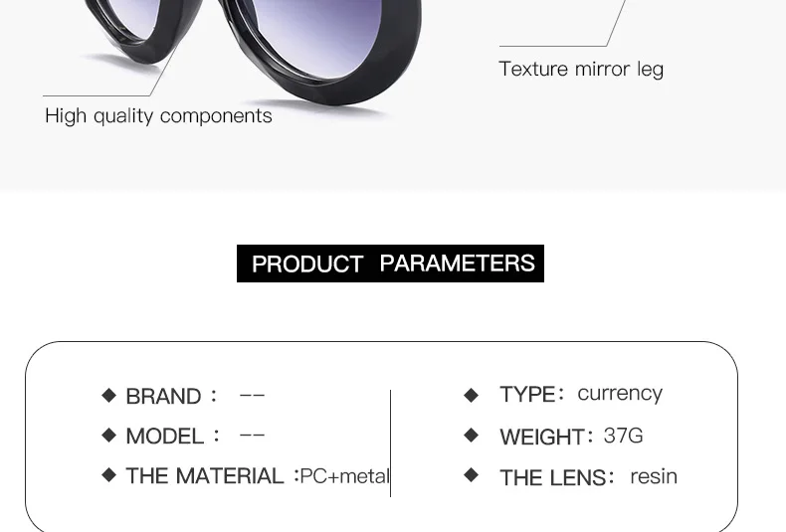Select the BRAND label text
The image size is (786, 532).
click(163, 396)
